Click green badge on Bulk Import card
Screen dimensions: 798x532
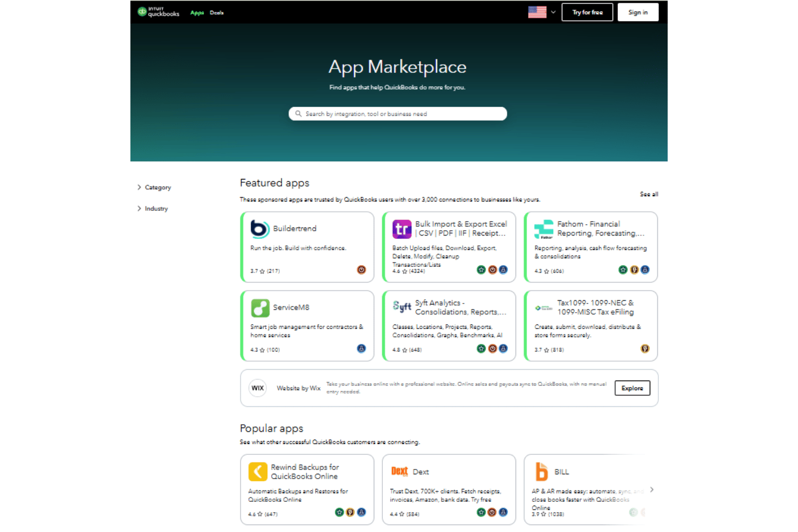[x=481, y=270]
